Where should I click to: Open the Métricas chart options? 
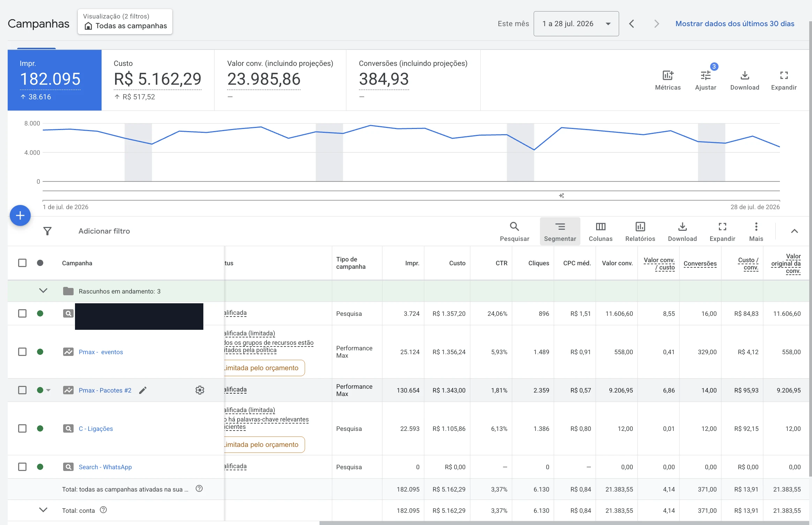[668, 80]
